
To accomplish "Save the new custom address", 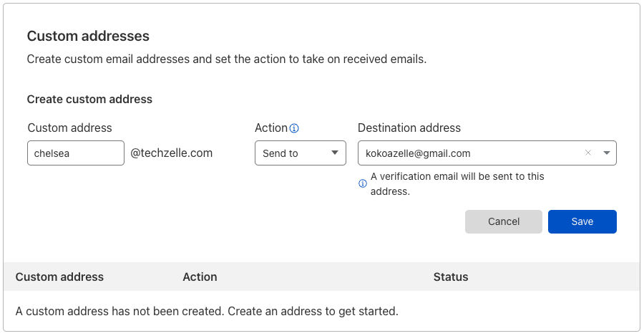I will click(582, 221).
